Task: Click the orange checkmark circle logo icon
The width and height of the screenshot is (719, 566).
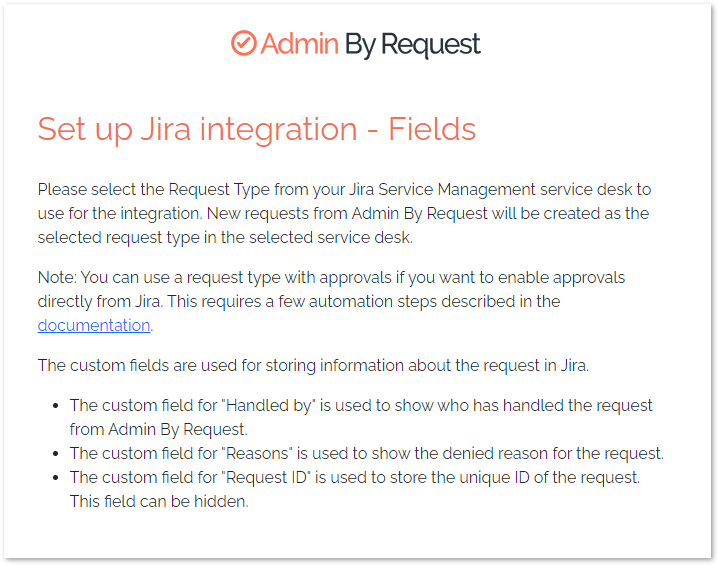Action: (x=243, y=43)
